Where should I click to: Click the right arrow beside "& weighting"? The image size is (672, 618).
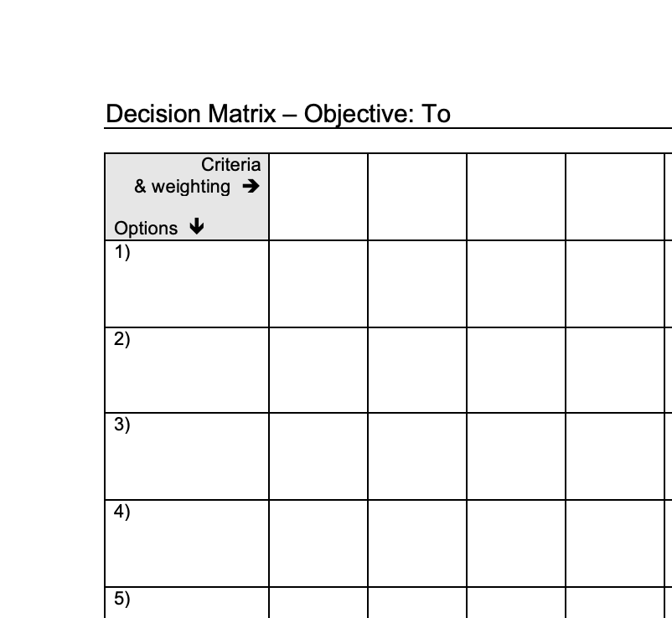pos(250,187)
